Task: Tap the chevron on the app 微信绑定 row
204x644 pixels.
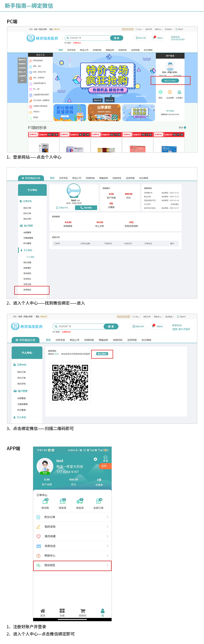Action: 107,565
